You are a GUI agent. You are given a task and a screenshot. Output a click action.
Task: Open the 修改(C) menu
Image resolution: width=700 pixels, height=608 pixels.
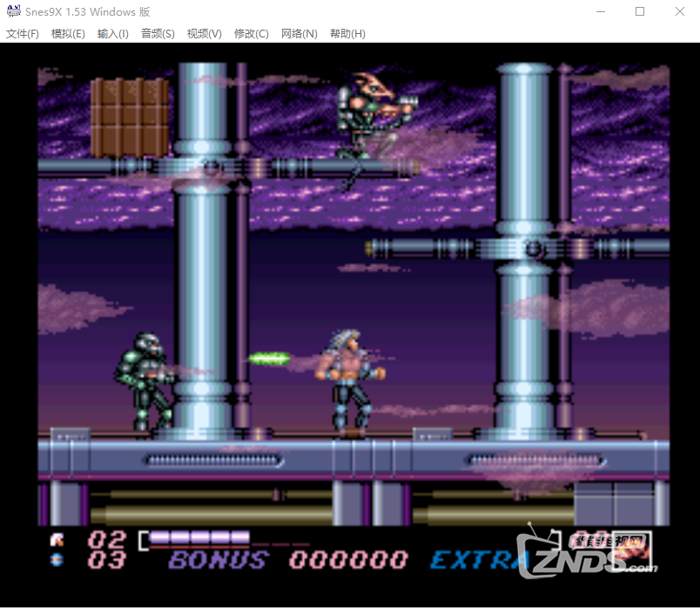pyautogui.click(x=252, y=34)
